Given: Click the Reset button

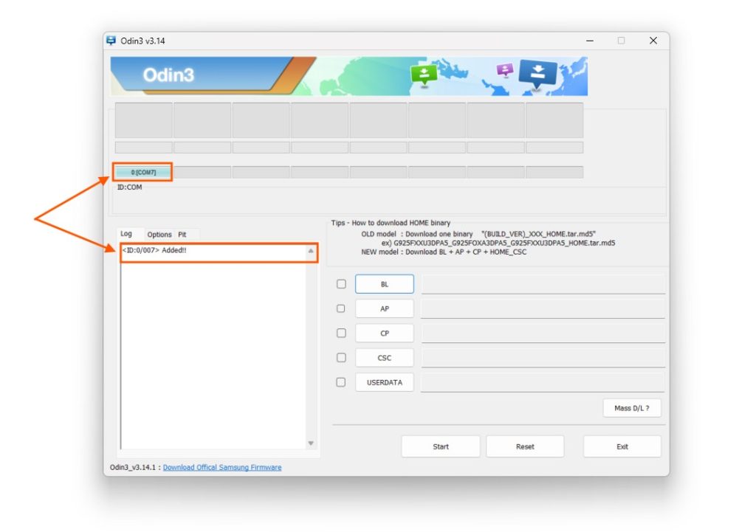Looking at the screenshot, I should (x=525, y=446).
